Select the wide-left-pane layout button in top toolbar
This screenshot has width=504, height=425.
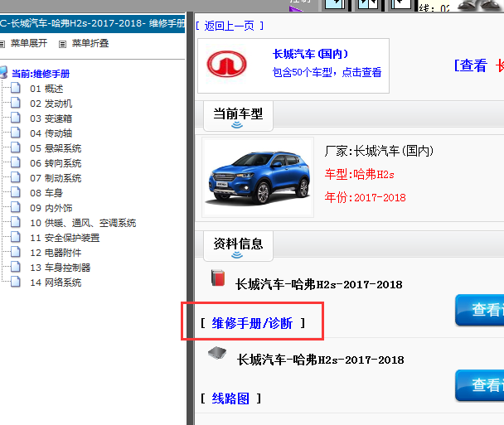coord(335,4)
